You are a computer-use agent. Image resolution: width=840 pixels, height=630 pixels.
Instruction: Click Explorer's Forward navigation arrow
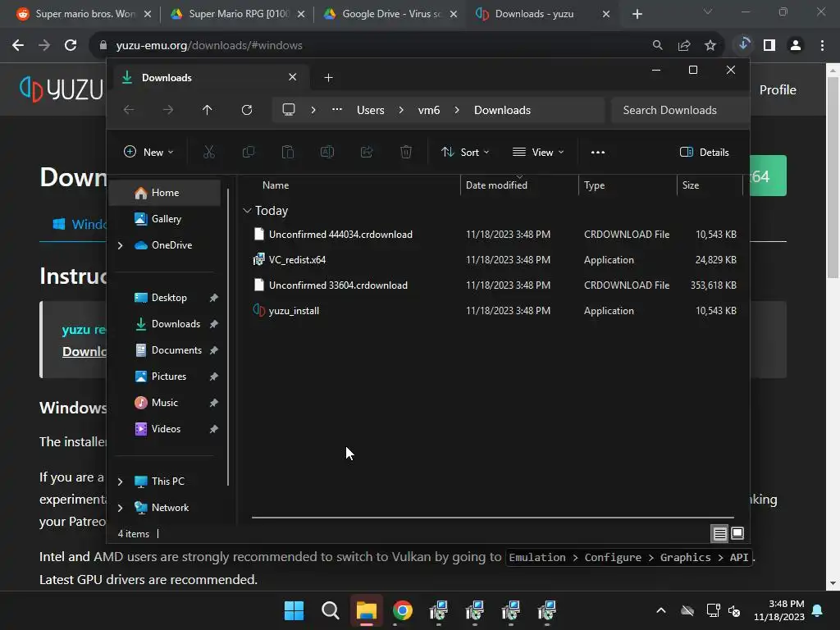(168, 110)
